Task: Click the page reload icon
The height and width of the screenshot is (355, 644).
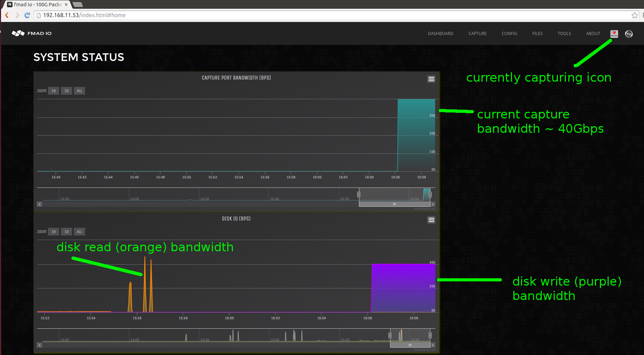Action: [x=27, y=15]
